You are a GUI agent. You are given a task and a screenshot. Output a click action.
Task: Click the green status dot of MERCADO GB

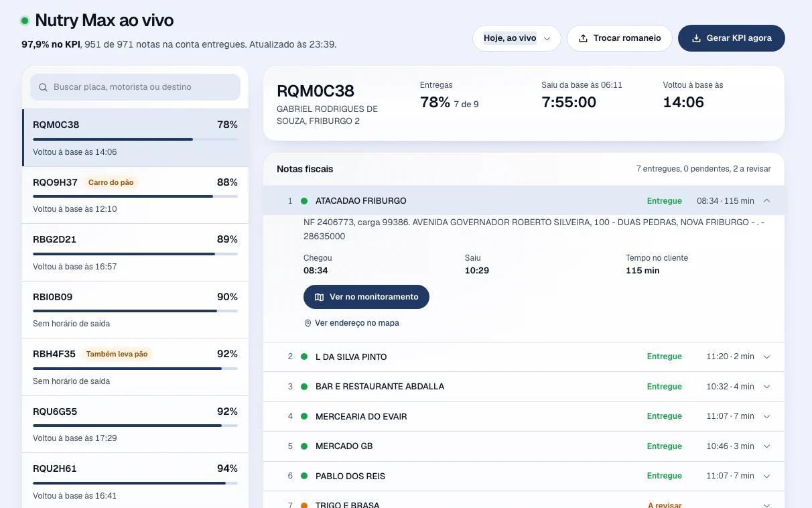coord(304,446)
